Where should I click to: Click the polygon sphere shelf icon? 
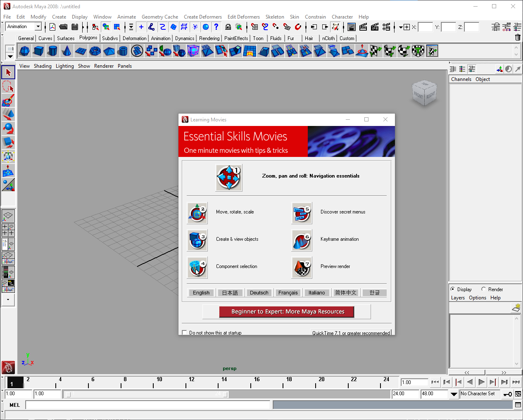(25, 51)
